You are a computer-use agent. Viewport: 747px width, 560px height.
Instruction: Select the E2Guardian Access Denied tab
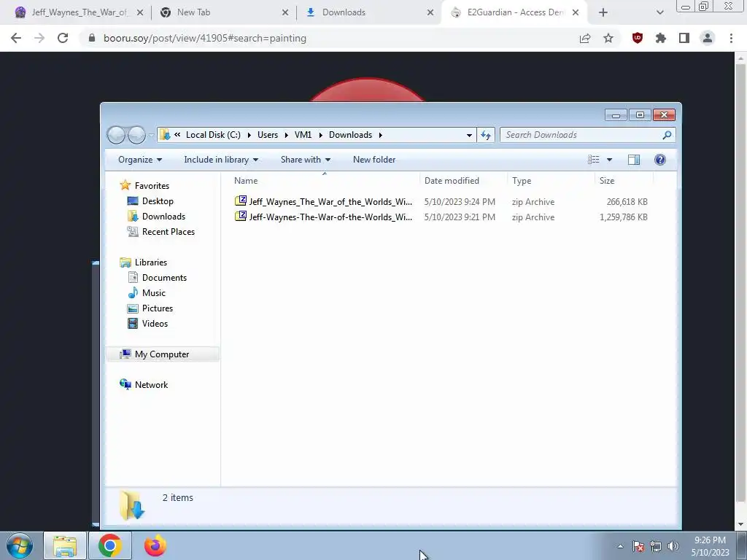[515, 12]
